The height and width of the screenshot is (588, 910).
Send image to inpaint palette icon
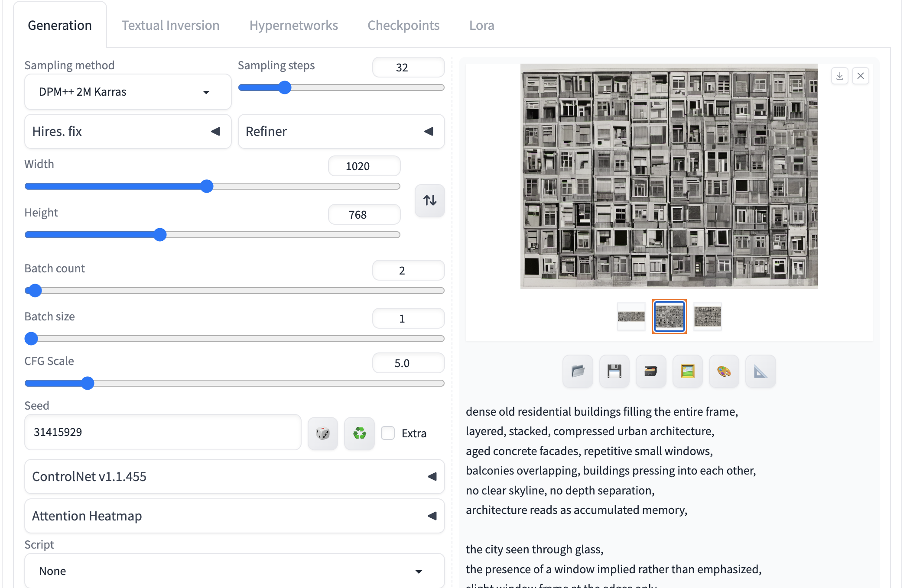pos(724,371)
